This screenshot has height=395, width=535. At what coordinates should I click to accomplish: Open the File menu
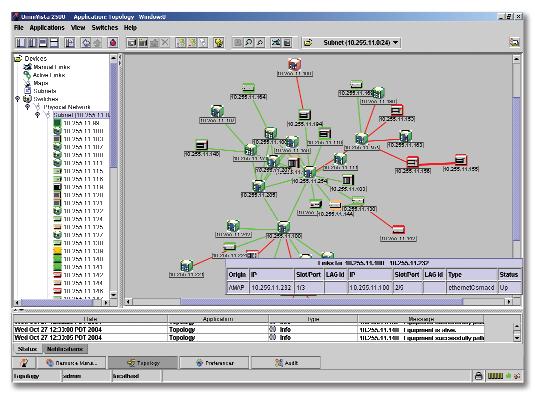19,28
